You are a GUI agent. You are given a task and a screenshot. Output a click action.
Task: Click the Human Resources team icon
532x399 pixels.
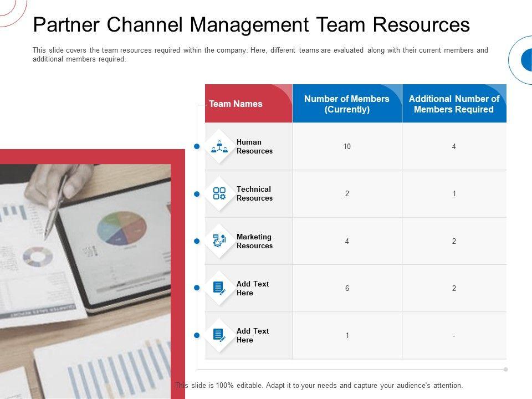219,146
